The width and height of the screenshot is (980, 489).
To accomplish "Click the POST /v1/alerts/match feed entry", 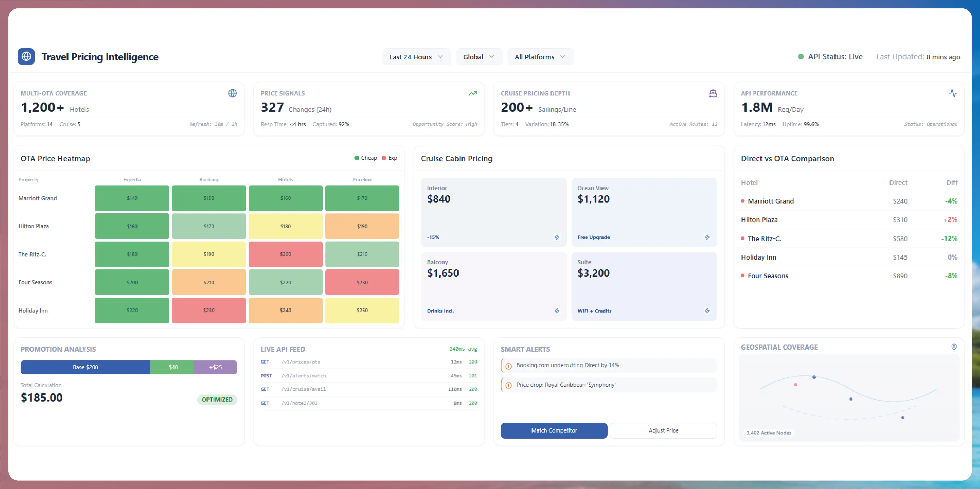I will coord(369,376).
